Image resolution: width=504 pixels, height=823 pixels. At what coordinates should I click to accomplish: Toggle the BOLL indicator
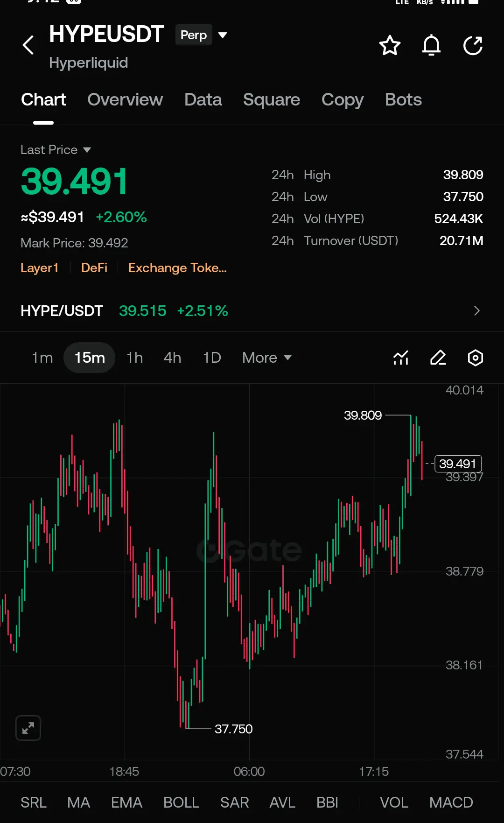pyautogui.click(x=181, y=802)
